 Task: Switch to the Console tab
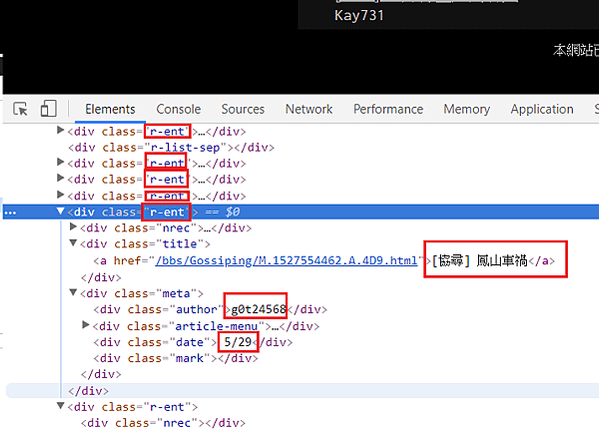pos(178,109)
